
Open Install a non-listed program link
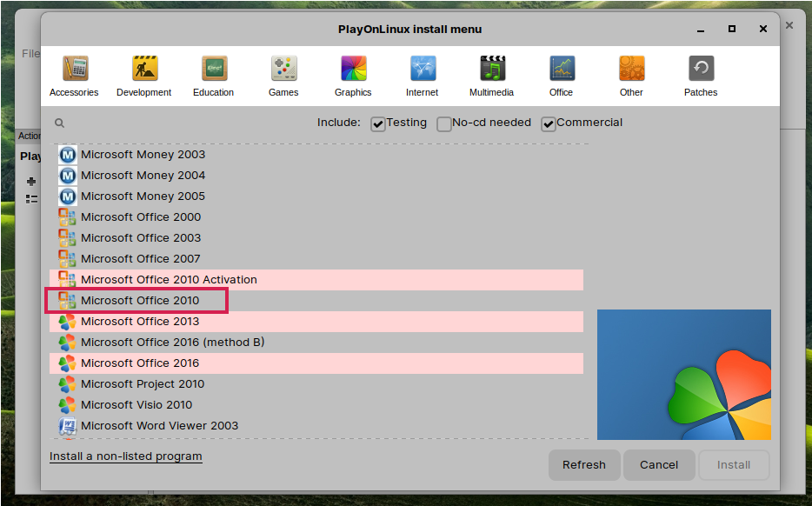126,456
